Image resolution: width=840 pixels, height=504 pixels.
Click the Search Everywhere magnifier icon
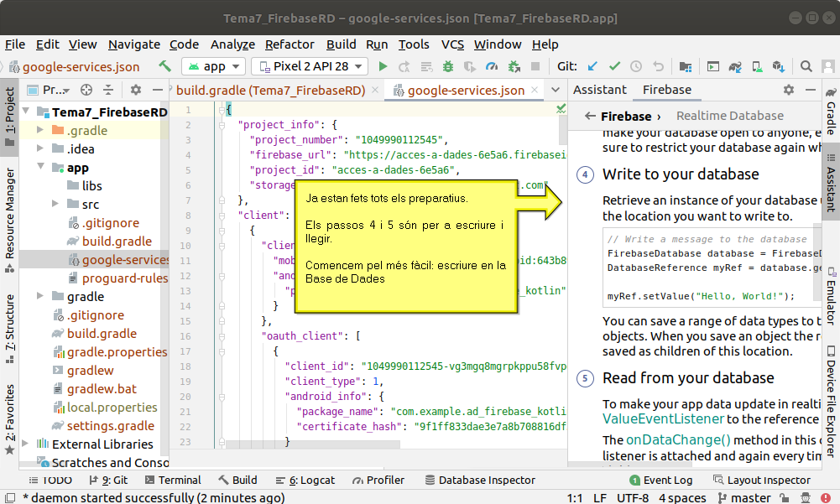806,66
